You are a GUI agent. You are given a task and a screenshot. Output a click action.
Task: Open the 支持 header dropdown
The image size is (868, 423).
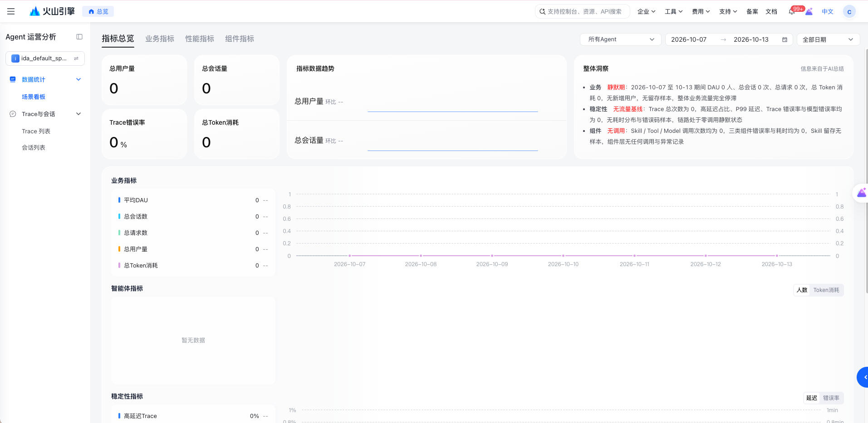[x=728, y=12]
